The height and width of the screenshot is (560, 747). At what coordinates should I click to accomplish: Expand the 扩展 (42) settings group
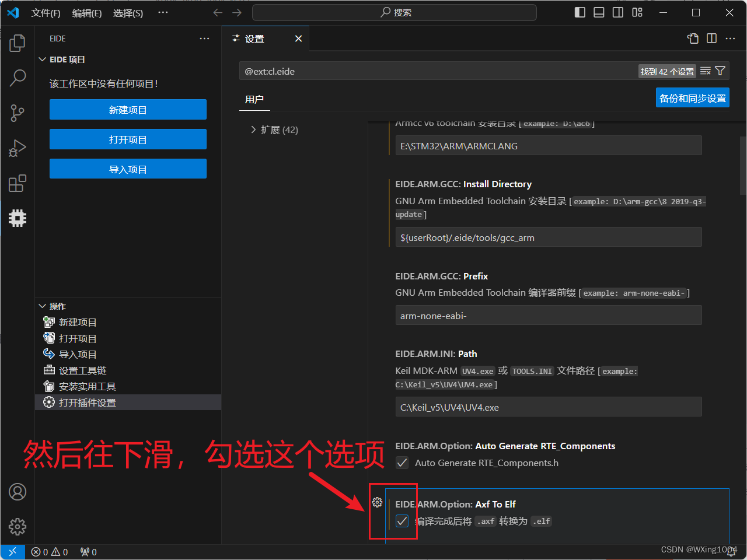point(274,129)
